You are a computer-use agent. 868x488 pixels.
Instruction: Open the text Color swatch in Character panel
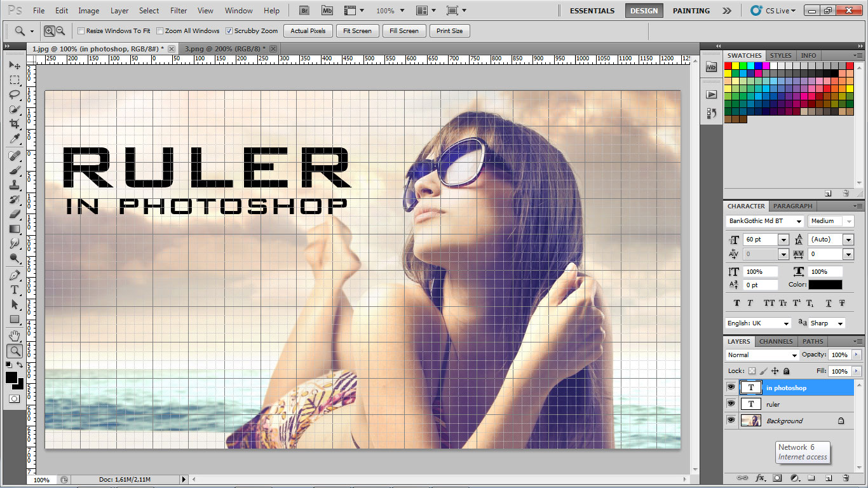825,285
